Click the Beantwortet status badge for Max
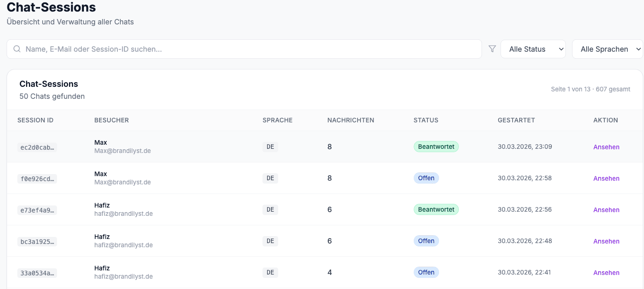This screenshot has width=644, height=289. (x=436, y=146)
